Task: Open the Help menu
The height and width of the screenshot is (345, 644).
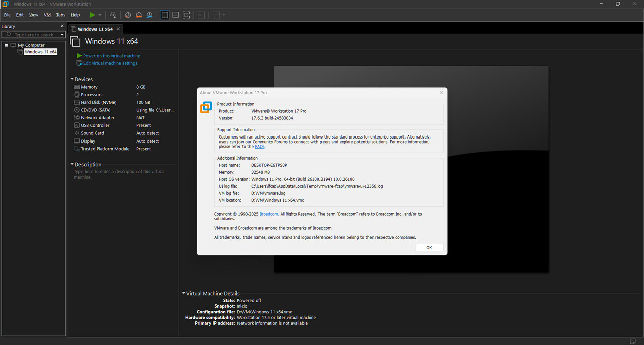Action: coord(75,15)
